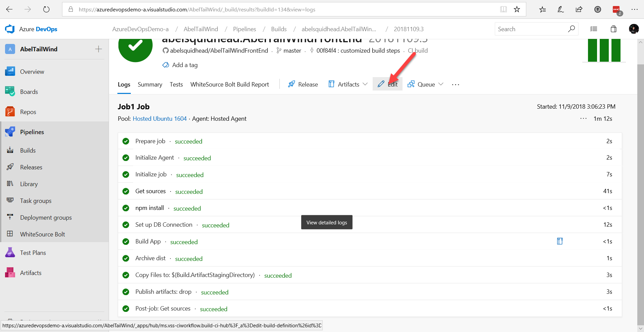The width and height of the screenshot is (644, 332).
Task: Click Builds breadcrumb
Action: tap(279, 29)
